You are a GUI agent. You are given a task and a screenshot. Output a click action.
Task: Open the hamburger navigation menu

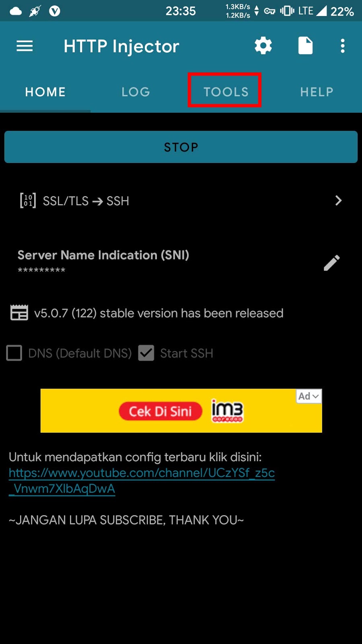pyautogui.click(x=25, y=46)
